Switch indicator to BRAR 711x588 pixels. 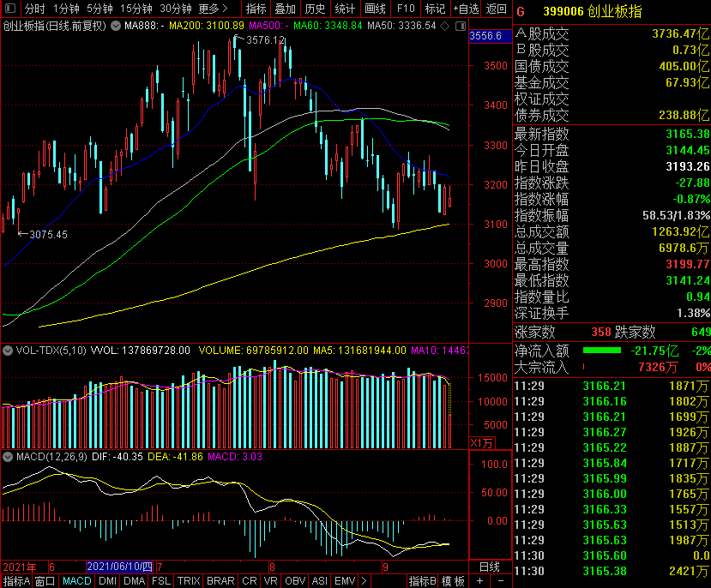(x=220, y=581)
